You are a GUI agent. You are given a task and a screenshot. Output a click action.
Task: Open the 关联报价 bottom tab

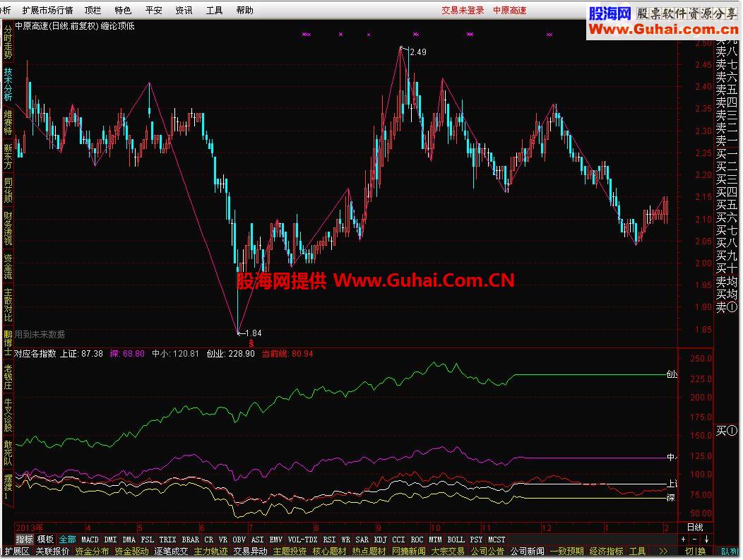(x=52, y=552)
